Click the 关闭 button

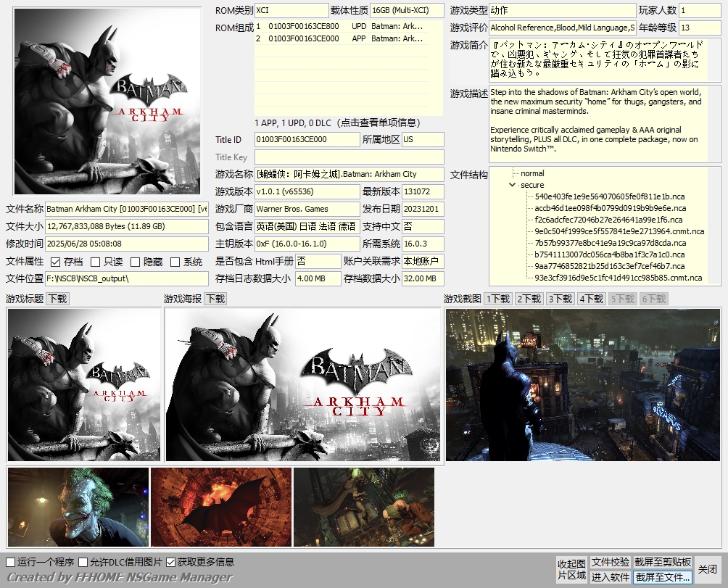pos(708,569)
